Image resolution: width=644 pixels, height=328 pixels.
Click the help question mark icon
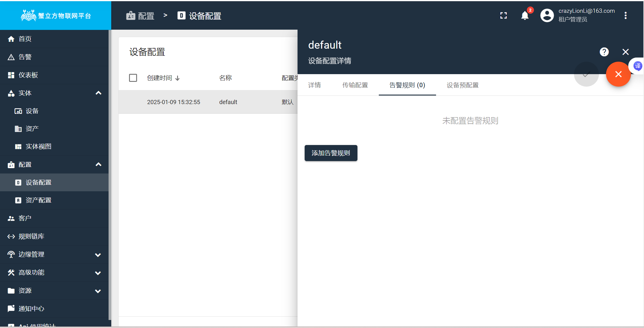click(604, 52)
